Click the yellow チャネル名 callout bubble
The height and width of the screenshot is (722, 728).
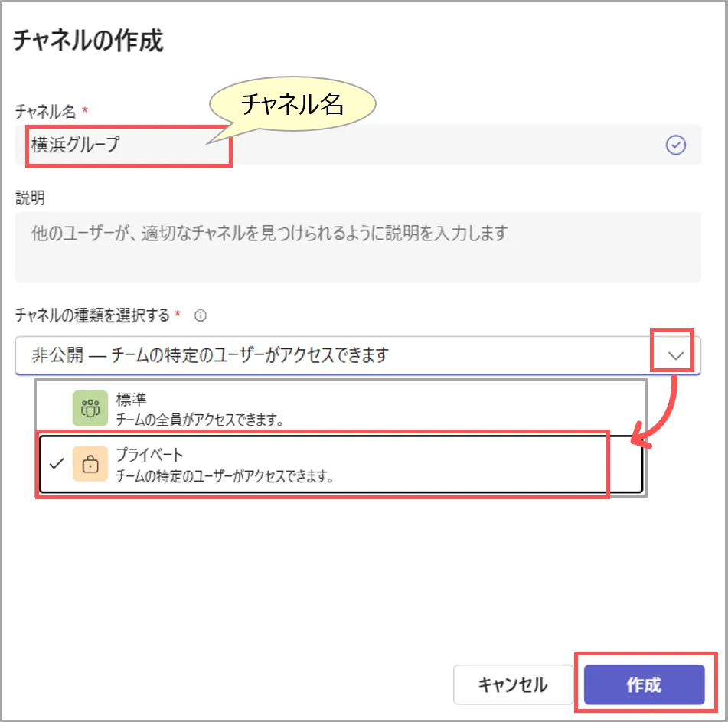click(x=292, y=104)
